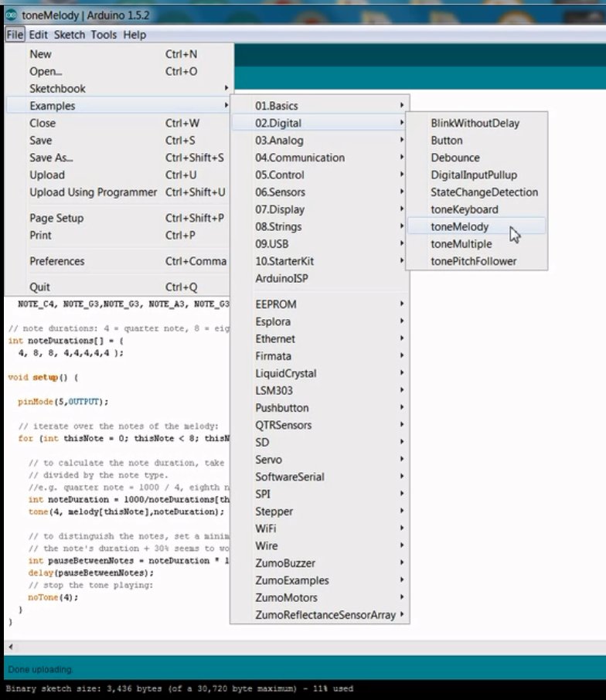Screen dimensions: 606x700
Task: Open Preferences from the File menu
Action: pyautogui.click(x=119, y=261)
